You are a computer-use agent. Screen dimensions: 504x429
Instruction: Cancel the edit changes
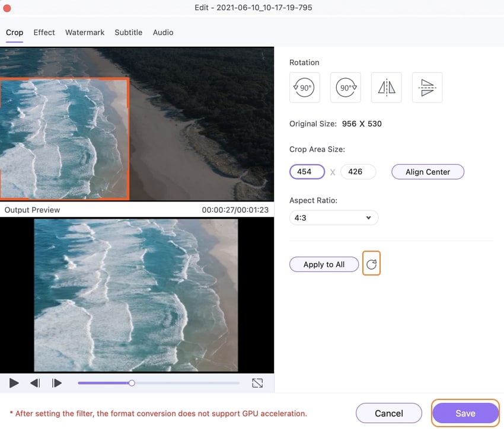(388, 413)
